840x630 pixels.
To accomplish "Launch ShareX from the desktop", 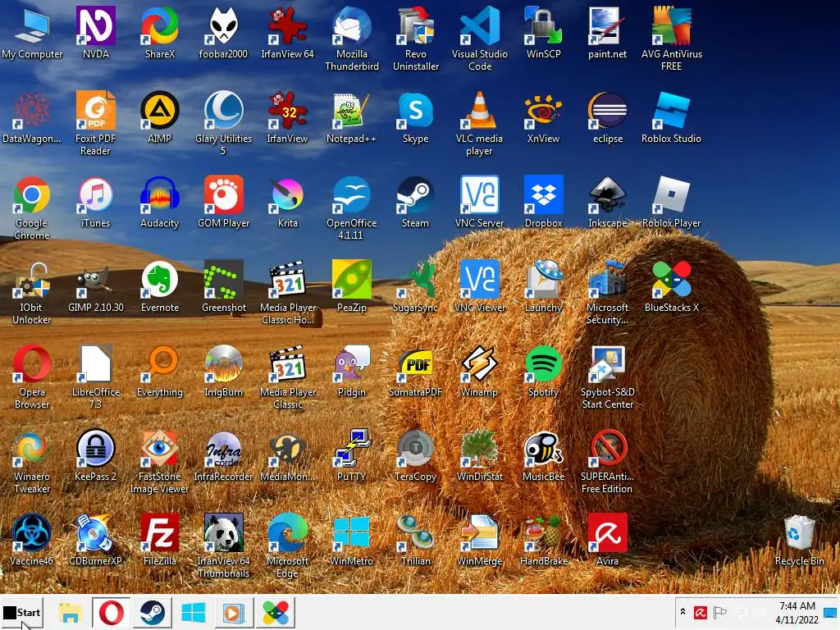I will [160, 32].
